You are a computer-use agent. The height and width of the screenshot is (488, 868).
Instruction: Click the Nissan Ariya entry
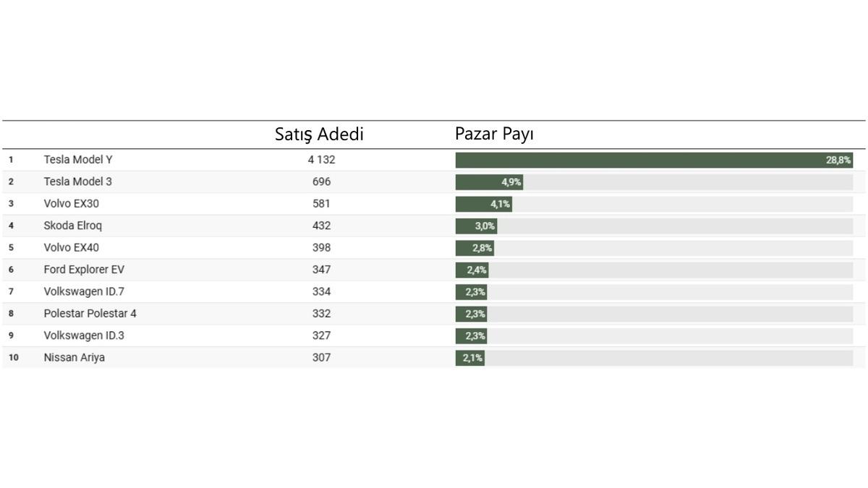point(74,357)
